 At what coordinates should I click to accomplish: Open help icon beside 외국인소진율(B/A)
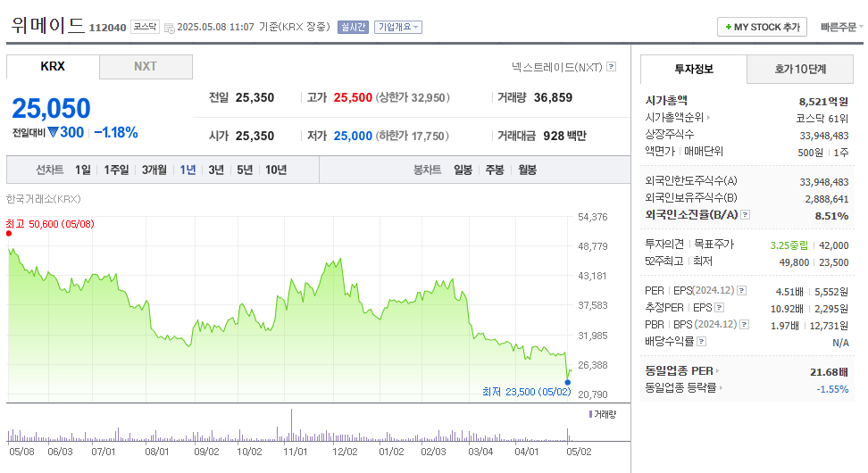point(746,215)
